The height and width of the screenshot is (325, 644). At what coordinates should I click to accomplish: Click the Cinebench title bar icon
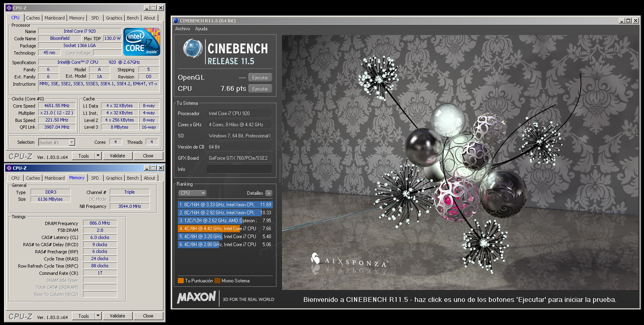[x=176, y=21]
